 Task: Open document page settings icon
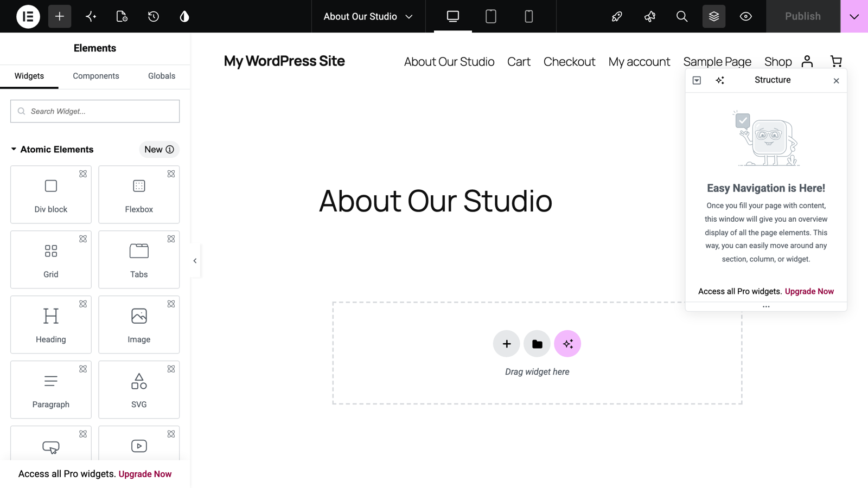coord(122,16)
